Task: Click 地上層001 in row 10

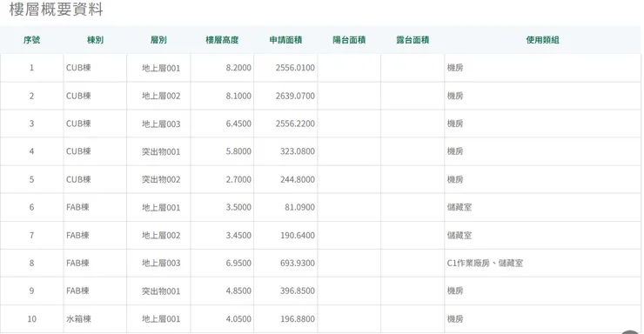Action: pyautogui.click(x=161, y=319)
